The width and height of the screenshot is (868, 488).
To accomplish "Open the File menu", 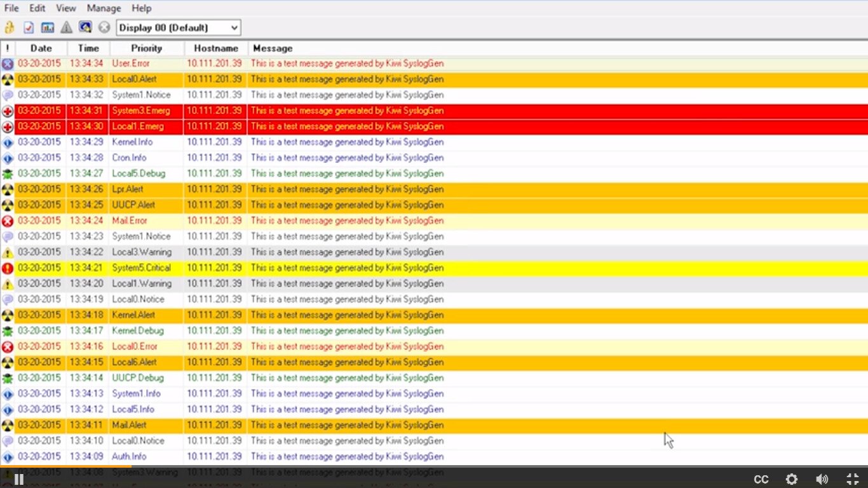I will point(11,8).
